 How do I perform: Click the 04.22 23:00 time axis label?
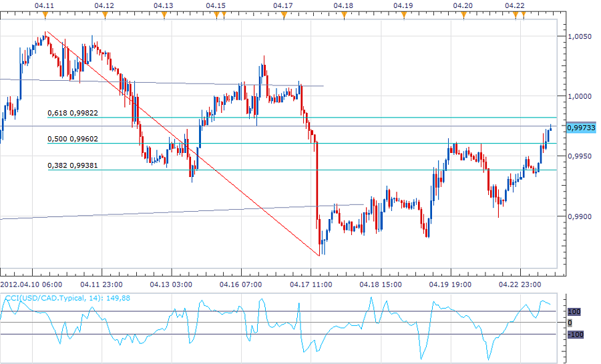tap(520, 282)
